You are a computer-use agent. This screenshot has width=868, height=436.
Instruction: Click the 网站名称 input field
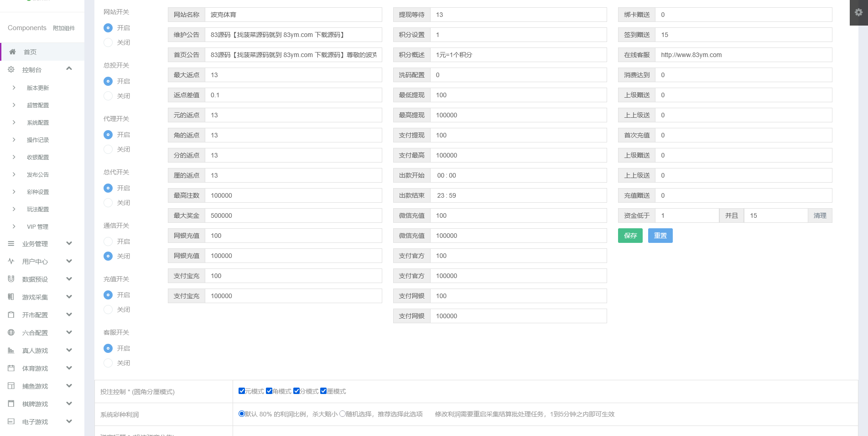coord(293,15)
